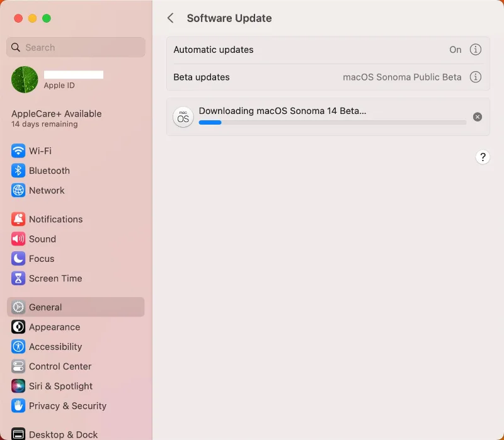Click the Network globe icon
The image size is (504, 440).
pyautogui.click(x=18, y=190)
